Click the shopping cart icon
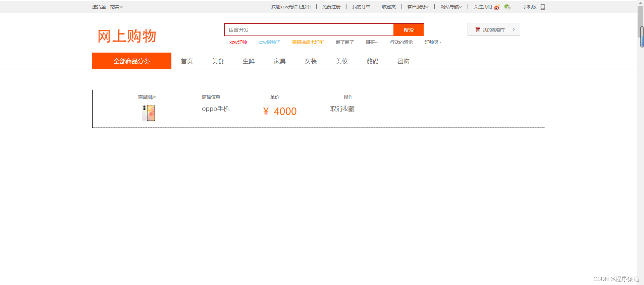The image size is (644, 285). click(x=478, y=29)
